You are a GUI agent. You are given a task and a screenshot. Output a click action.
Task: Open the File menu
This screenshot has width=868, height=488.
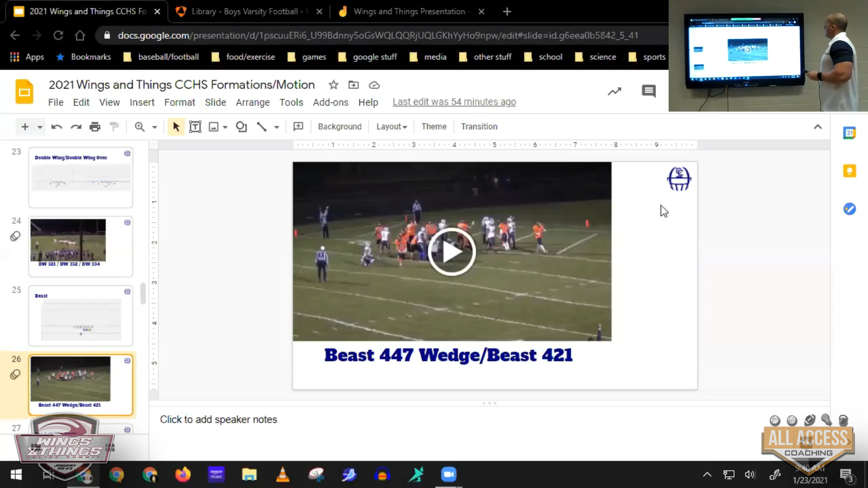tap(56, 103)
